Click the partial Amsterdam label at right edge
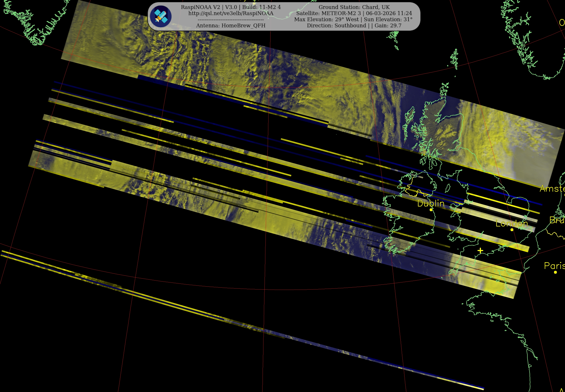 (553, 189)
